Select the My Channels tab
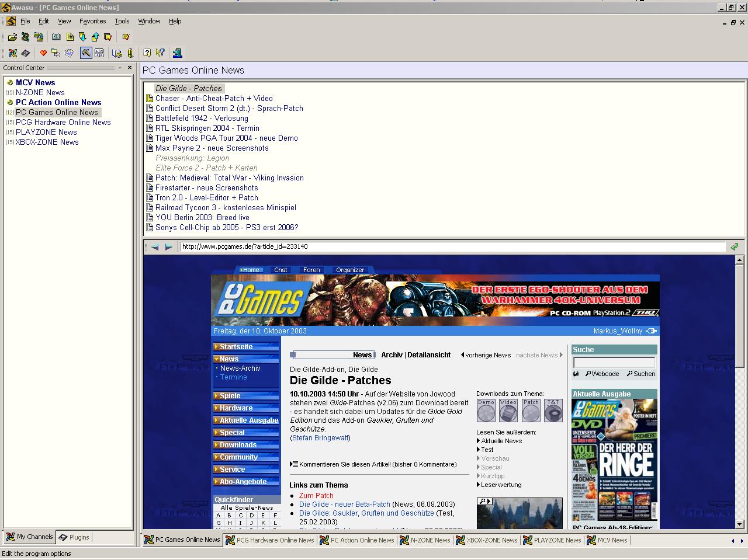The width and height of the screenshot is (748, 560). click(30, 537)
